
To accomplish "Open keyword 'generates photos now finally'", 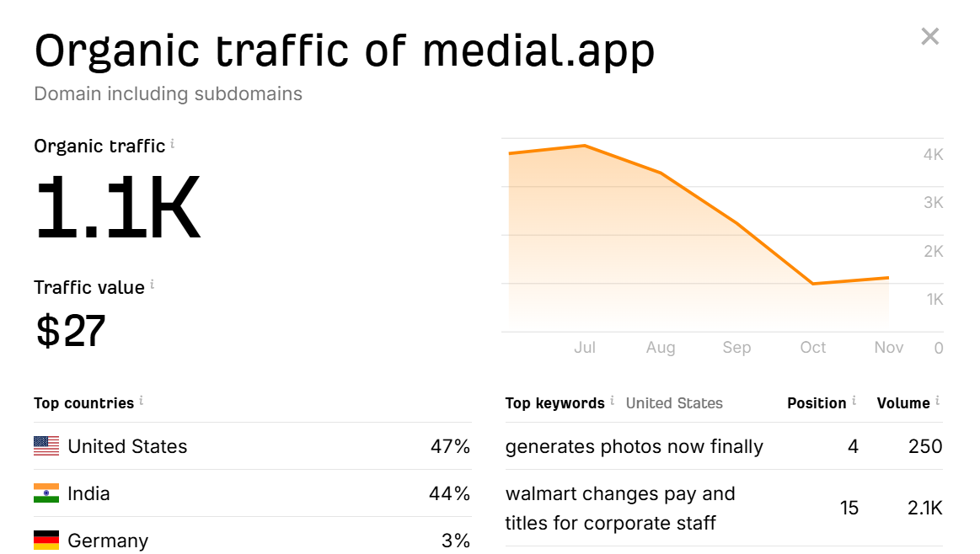I will click(x=634, y=446).
